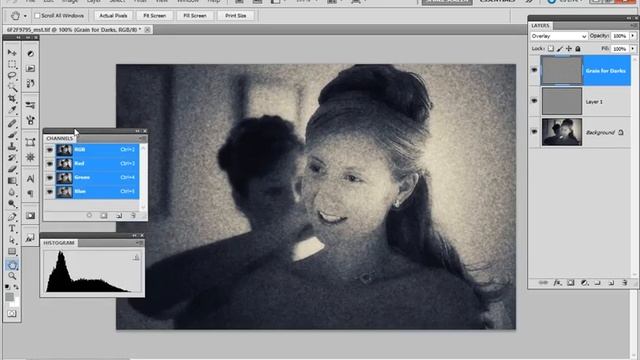Screen dimensions: 640x360
Task: Select the Type tool
Action: coord(12,228)
